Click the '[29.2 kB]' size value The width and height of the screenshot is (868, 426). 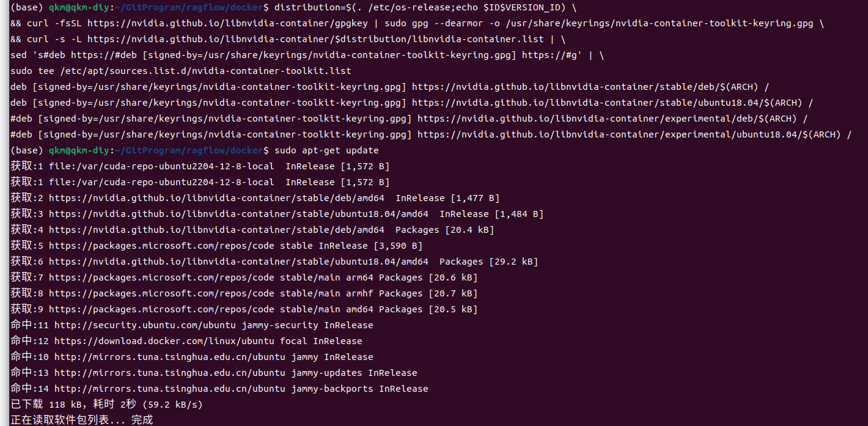tap(513, 262)
